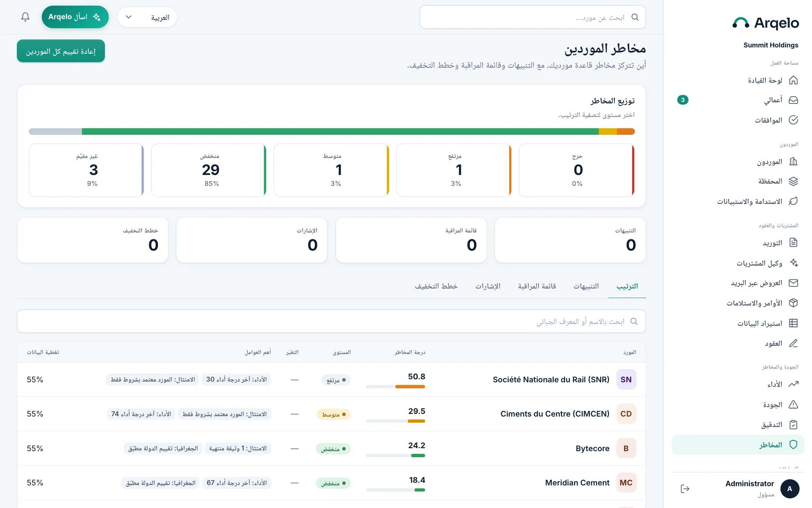
Task: Open the notifications bell
Action: [x=25, y=17]
